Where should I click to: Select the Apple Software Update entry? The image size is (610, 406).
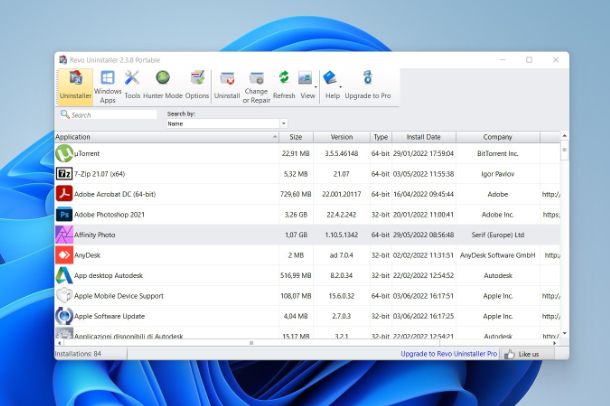pos(109,316)
